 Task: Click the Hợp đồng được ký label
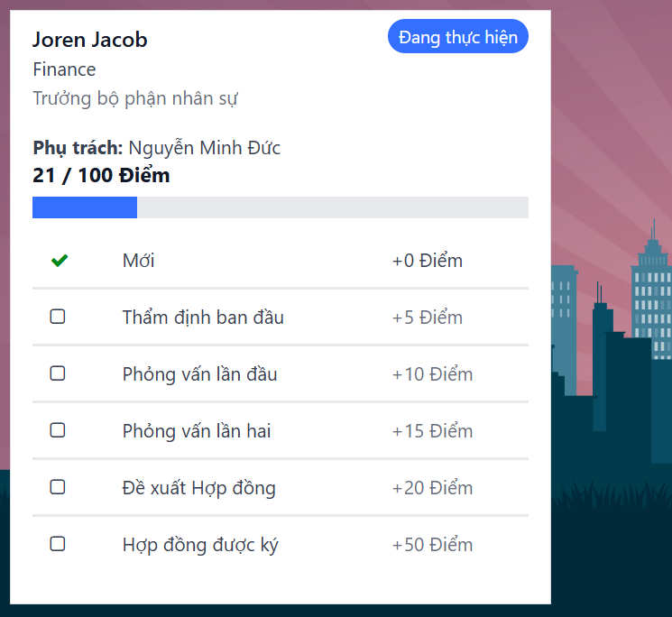(x=200, y=545)
